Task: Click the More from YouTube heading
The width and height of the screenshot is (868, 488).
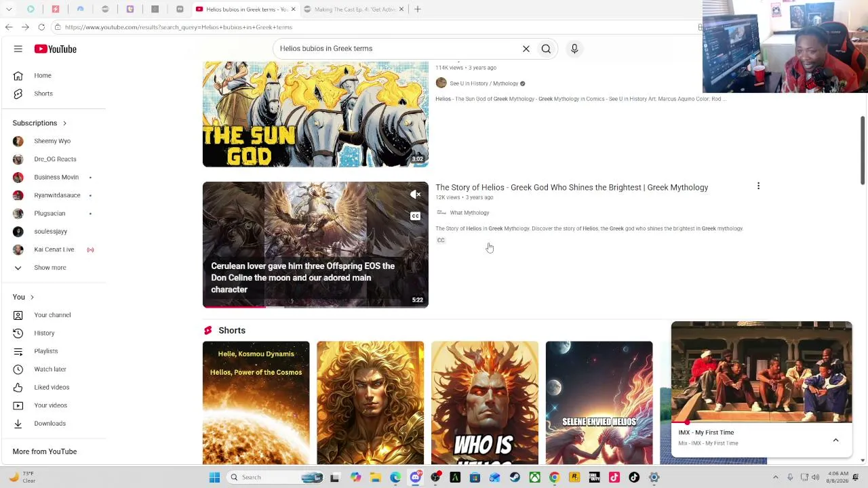Action: click(45, 451)
